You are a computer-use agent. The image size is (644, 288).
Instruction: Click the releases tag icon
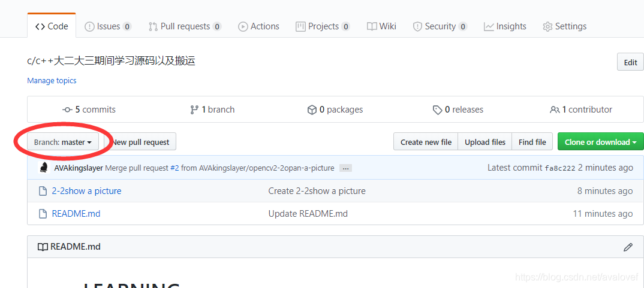tap(437, 110)
